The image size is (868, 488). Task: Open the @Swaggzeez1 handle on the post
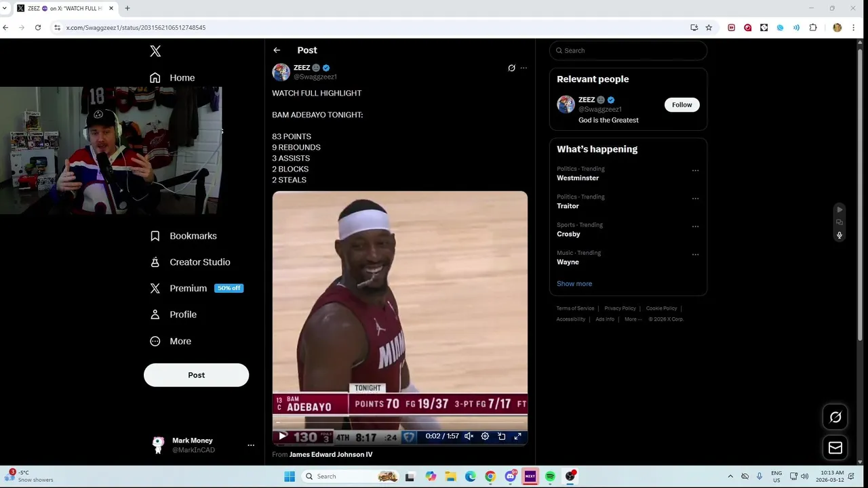pos(315,77)
